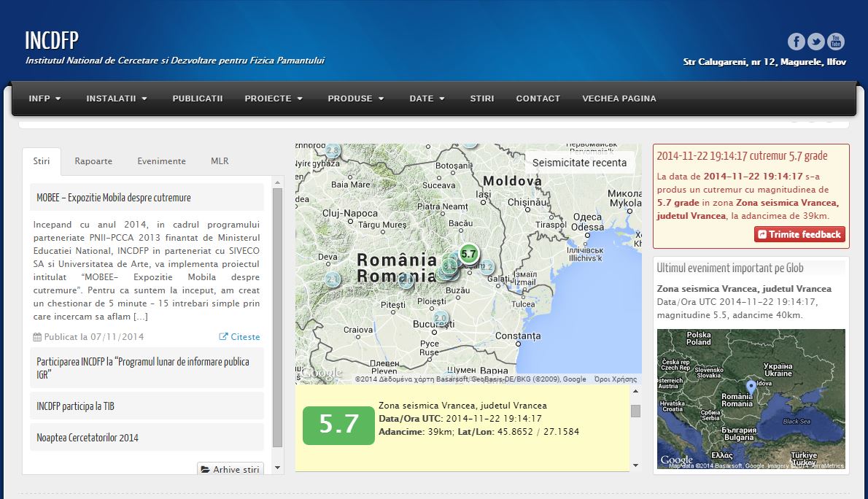Expand the INSTALATII dropdown menu

[117, 98]
